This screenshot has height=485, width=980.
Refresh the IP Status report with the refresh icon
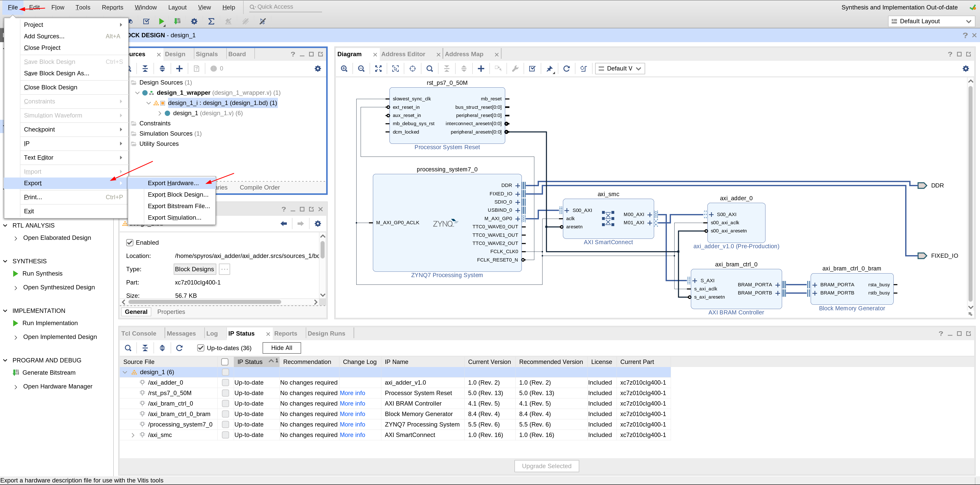179,348
